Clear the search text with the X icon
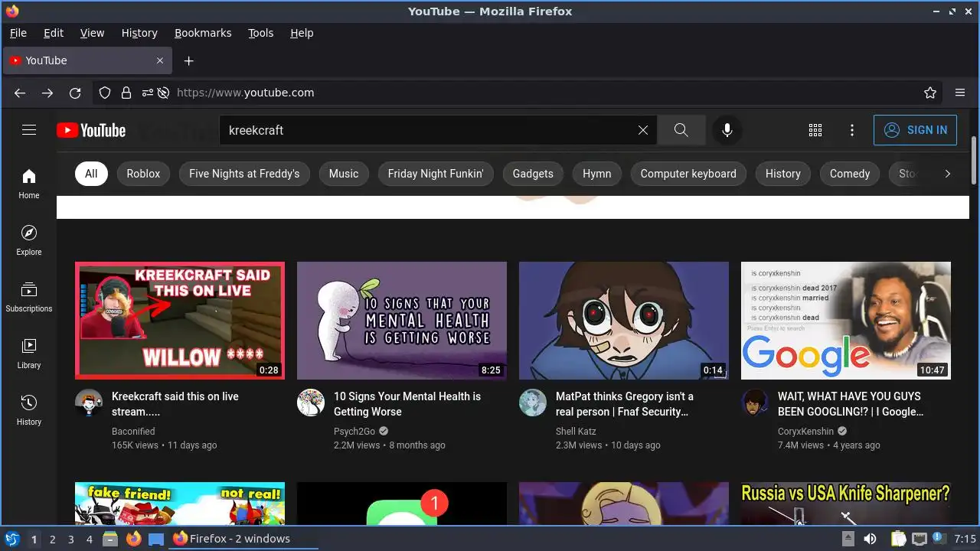Image resolution: width=980 pixels, height=551 pixels. 643,130
